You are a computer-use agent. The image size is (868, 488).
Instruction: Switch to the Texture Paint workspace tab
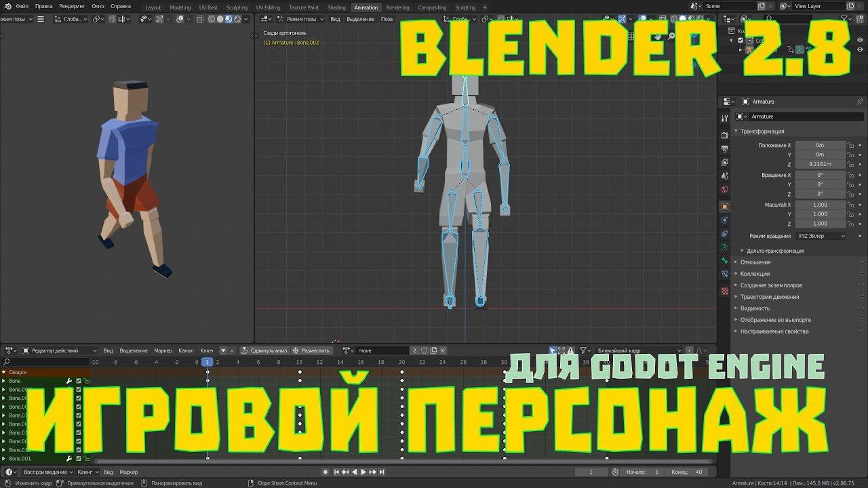pos(304,7)
